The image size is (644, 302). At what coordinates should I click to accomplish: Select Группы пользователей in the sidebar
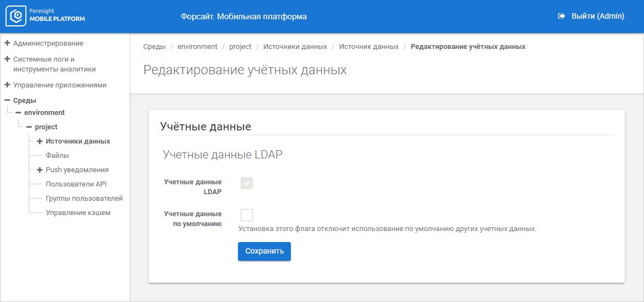click(x=84, y=199)
